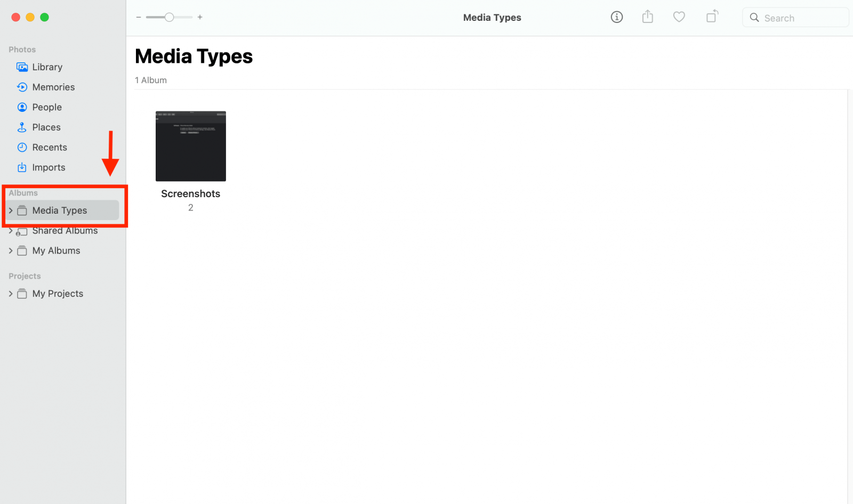
Task: Click the zoom out minus button
Action: coord(139,17)
